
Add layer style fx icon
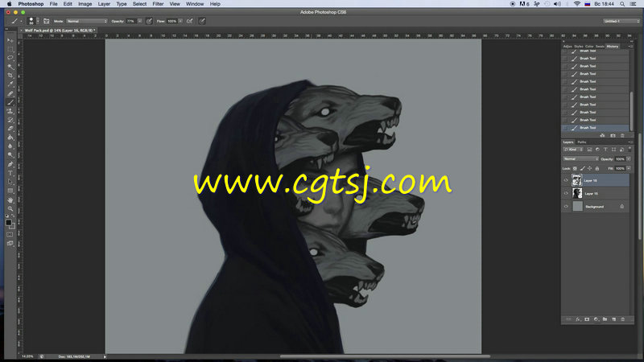coord(578,319)
